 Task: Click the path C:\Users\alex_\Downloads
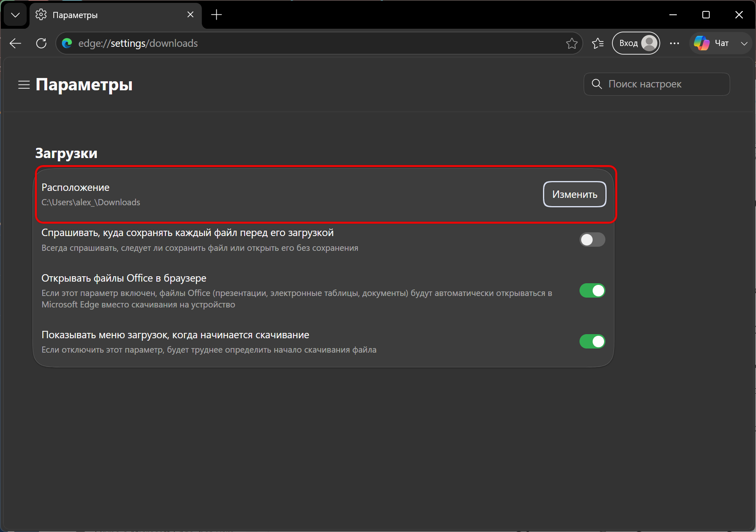pyautogui.click(x=91, y=202)
